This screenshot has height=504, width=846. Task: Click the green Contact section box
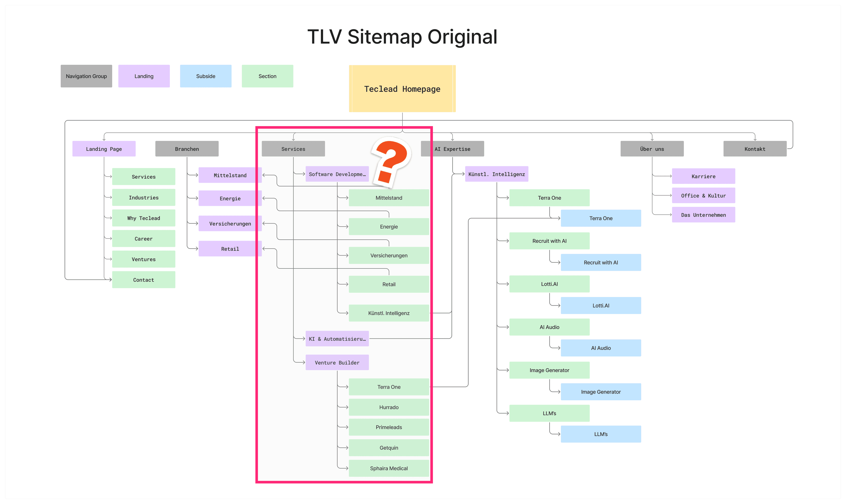(144, 280)
